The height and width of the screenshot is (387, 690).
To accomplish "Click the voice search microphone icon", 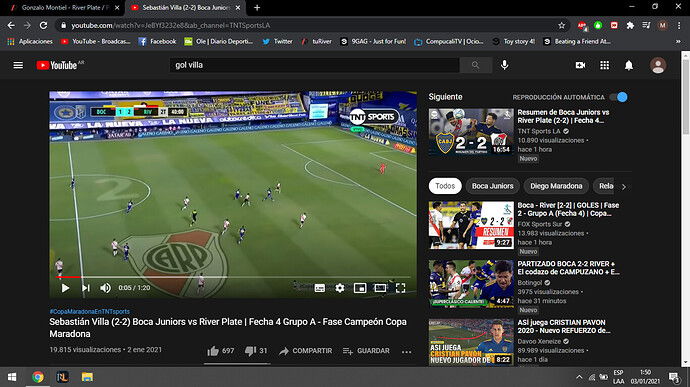I will pos(504,65).
